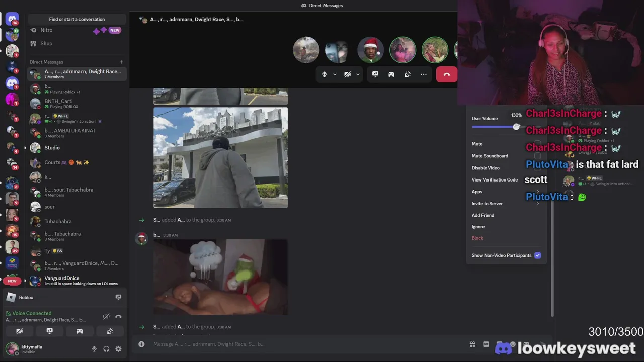Start an activity from voice panel
The image size is (644, 362).
(79, 331)
